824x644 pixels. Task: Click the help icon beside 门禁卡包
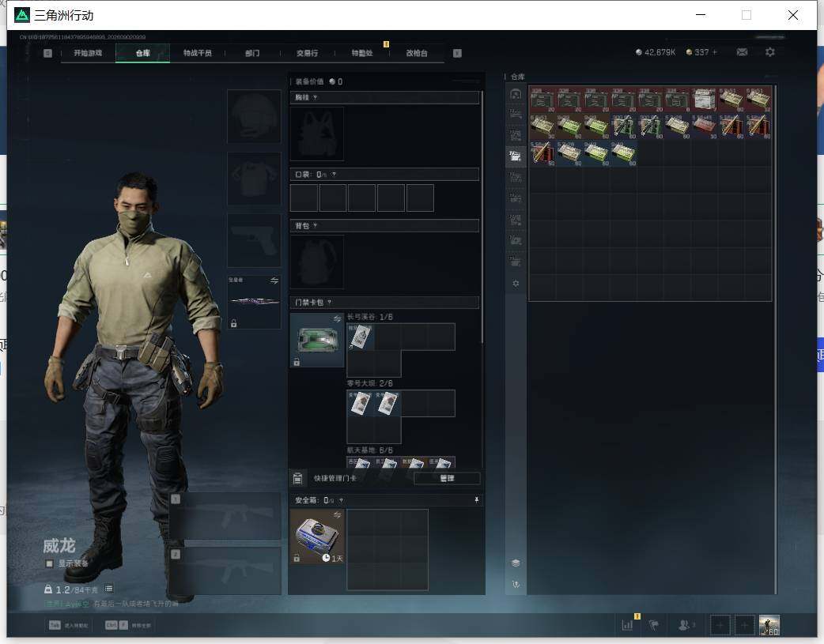(330, 302)
